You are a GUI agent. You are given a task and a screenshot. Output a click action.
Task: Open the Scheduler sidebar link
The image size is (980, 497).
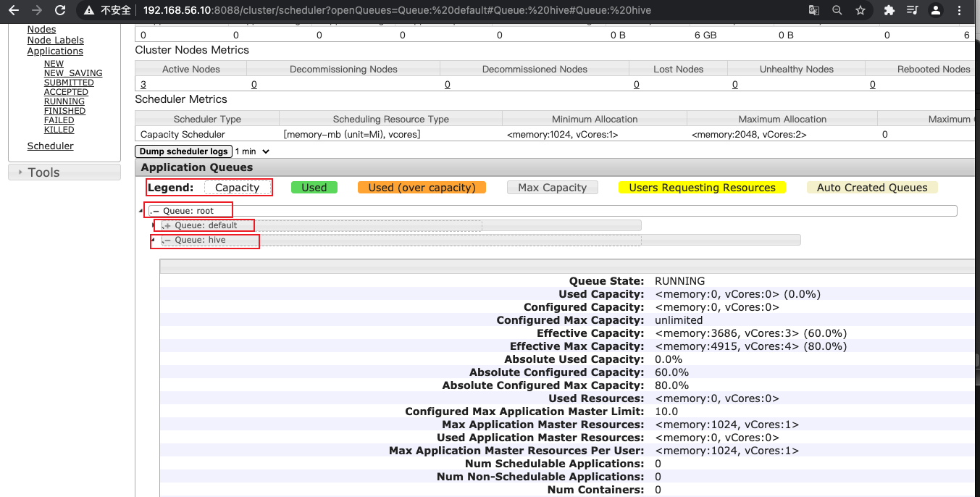(x=50, y=146)
